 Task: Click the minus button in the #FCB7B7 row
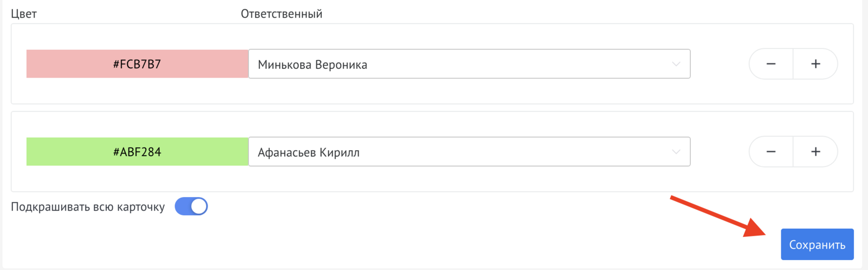[x=771, y=64]
